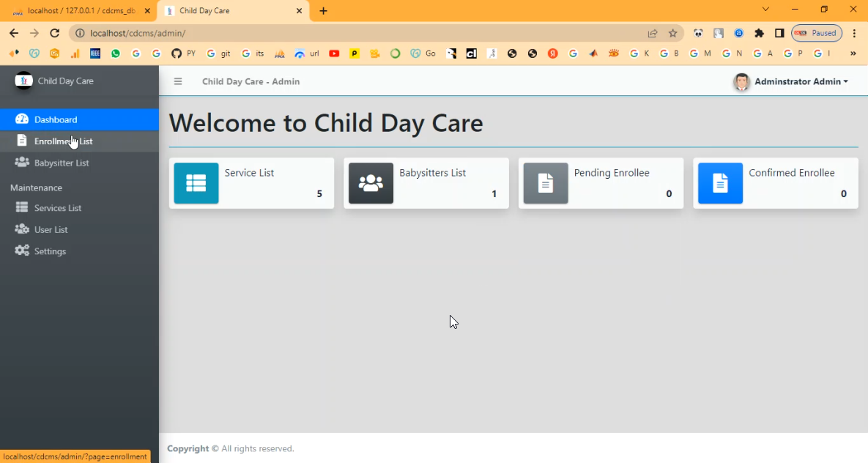Click the Babysitters List count 1
This screenshot has width=868, height=463.
coord(494,194)
